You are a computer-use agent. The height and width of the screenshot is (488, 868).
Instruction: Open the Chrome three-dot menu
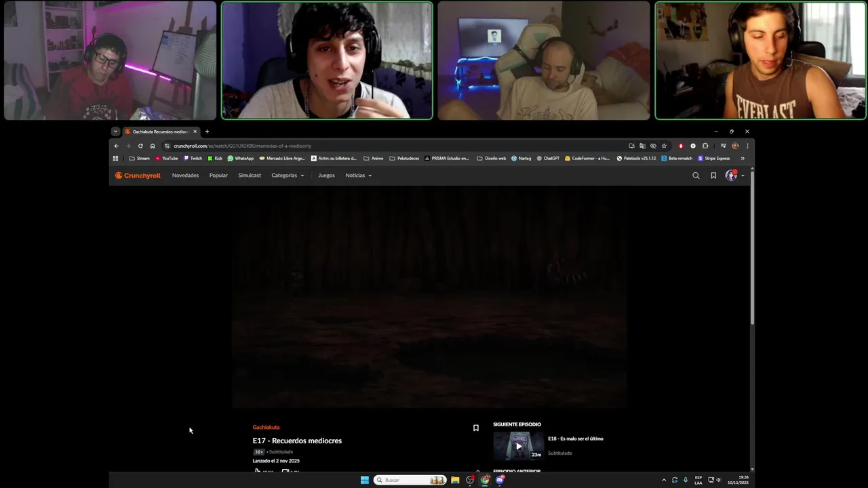tap(747, 146)
